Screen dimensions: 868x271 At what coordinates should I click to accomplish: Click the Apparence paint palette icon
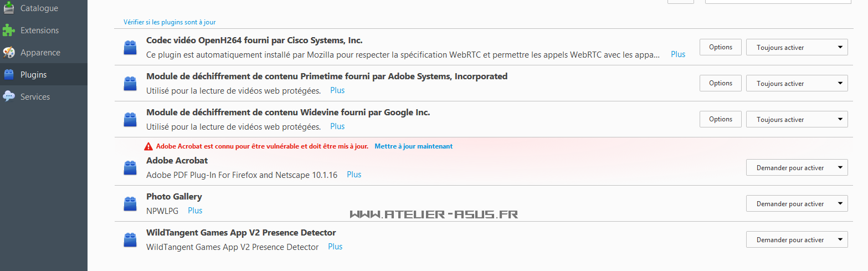8,53
